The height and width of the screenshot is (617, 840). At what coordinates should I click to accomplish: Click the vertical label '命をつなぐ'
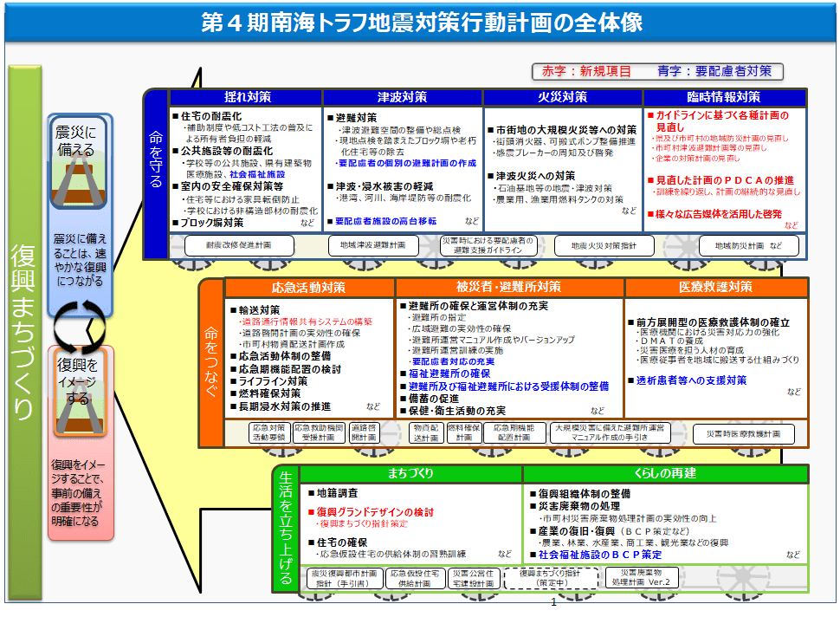tap(211, 362)
